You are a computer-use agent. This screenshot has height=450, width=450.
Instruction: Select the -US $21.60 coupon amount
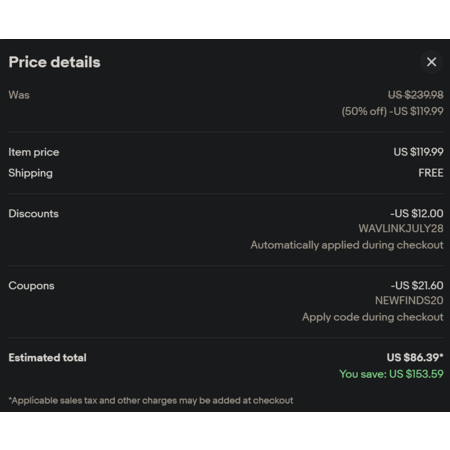pyautogui.click(x=417, y=285)
